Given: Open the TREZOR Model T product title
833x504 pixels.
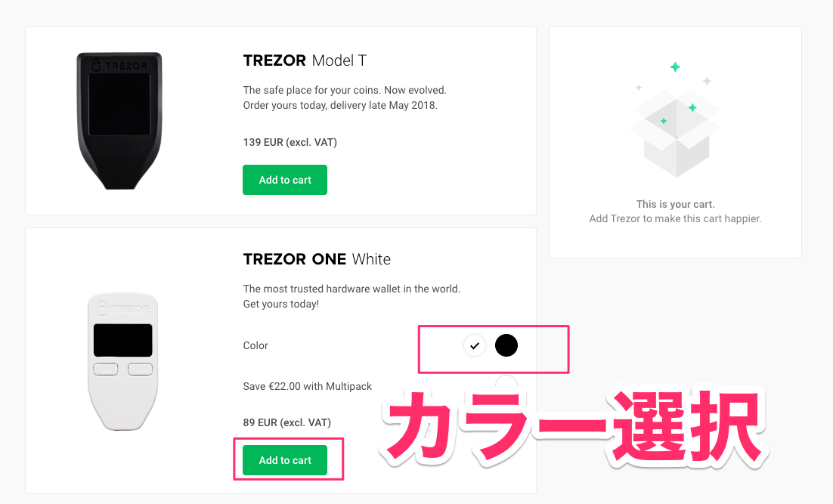Looking at the screenshot, I should (305, 60).
